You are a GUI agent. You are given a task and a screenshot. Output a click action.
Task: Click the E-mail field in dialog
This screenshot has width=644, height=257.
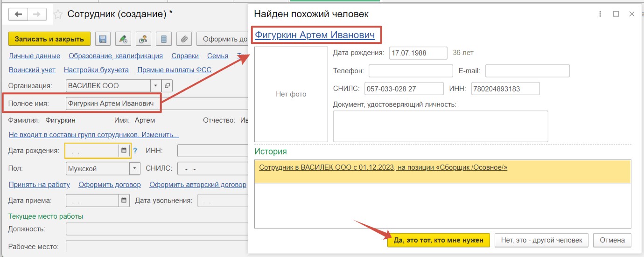[x=527, y=71]
